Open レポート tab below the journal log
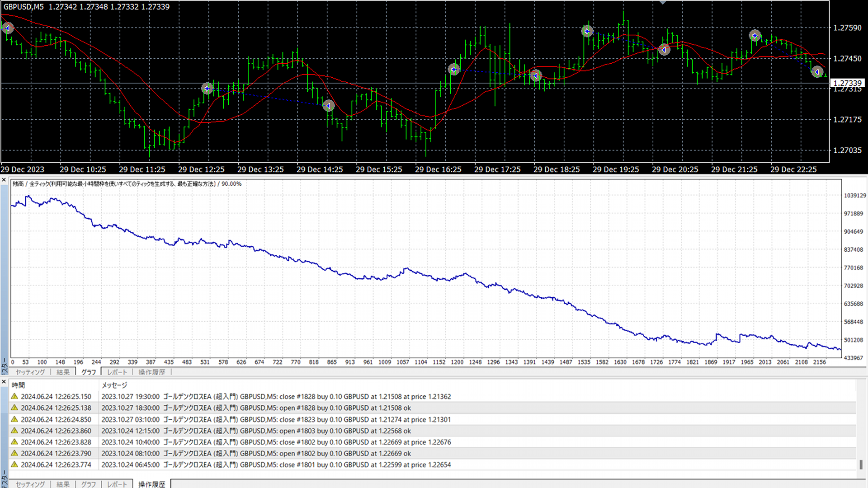868x488 pixels. click(117, 484)
